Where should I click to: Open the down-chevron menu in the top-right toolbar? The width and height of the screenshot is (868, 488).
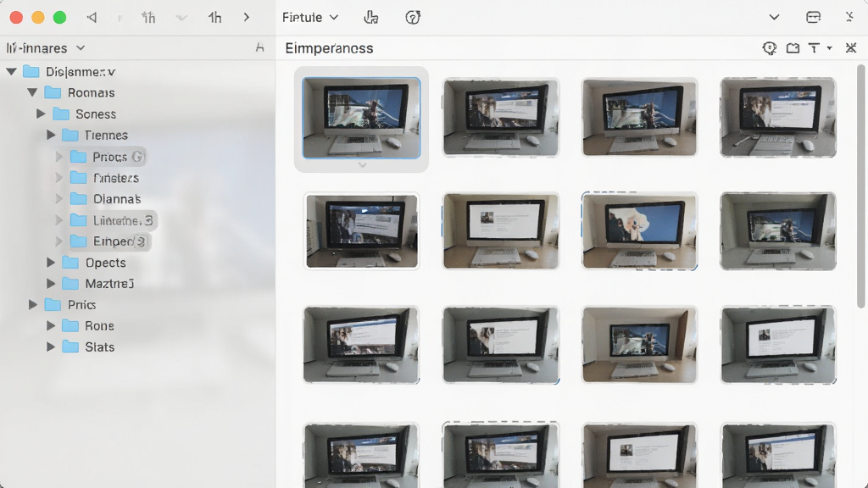(775, 17)
